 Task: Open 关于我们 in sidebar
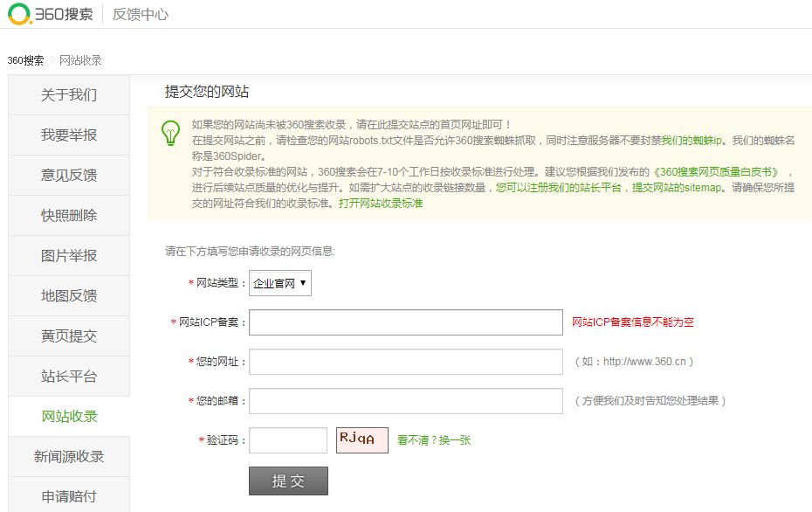pos(69,95)
